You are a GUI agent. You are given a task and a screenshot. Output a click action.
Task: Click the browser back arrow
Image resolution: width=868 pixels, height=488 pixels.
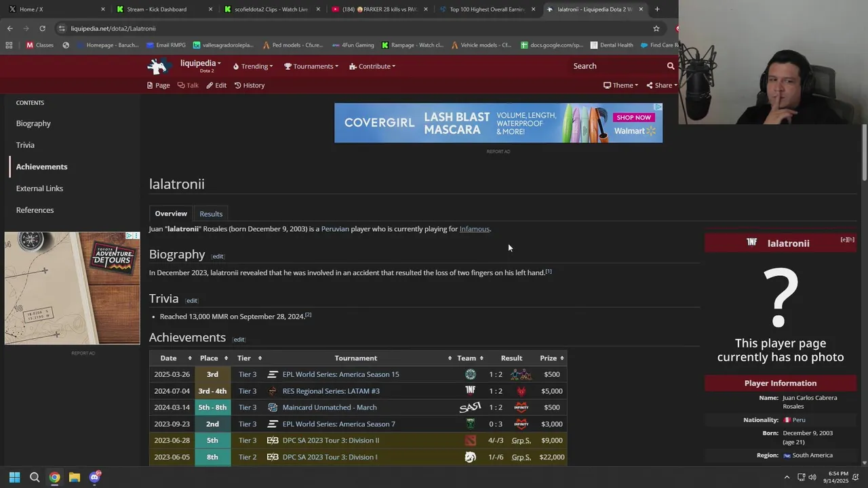(9, 28)
